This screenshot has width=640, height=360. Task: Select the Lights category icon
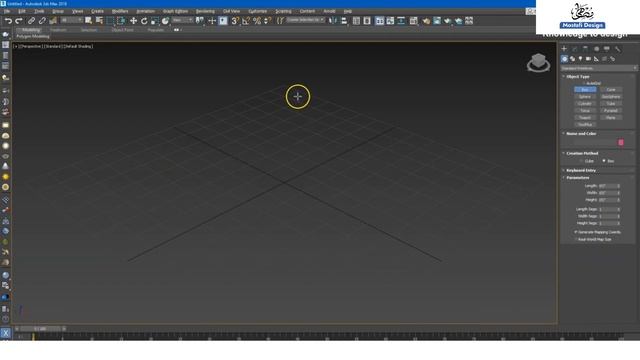(580, 59)
